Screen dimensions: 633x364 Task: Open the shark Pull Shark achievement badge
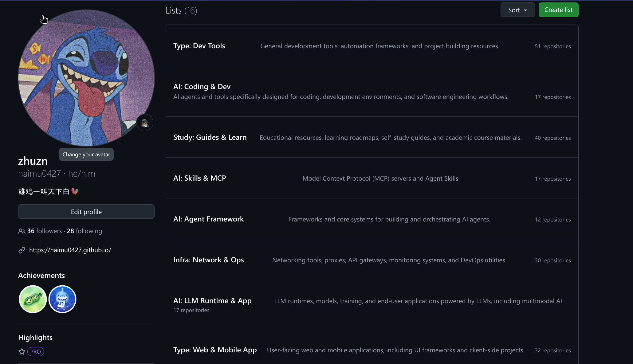62,299
